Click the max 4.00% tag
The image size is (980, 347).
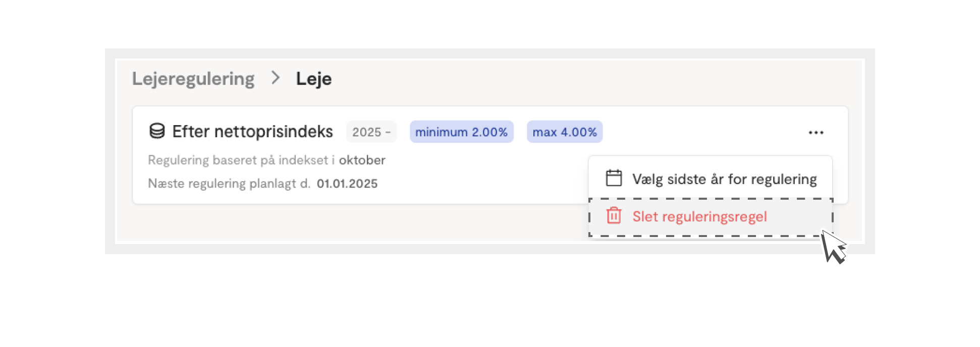pyautogui.click(x=565, y=132)
